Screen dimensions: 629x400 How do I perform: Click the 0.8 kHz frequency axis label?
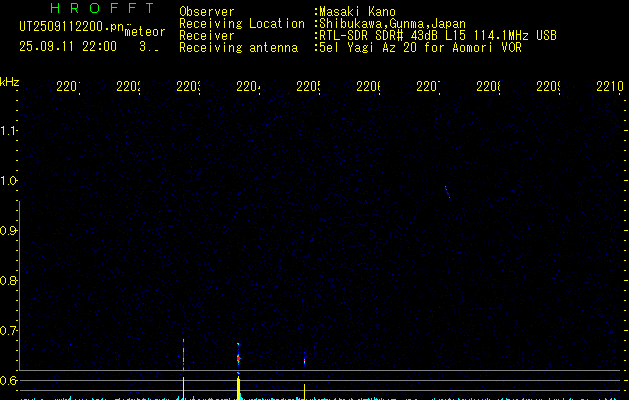(x=8, y=280)
